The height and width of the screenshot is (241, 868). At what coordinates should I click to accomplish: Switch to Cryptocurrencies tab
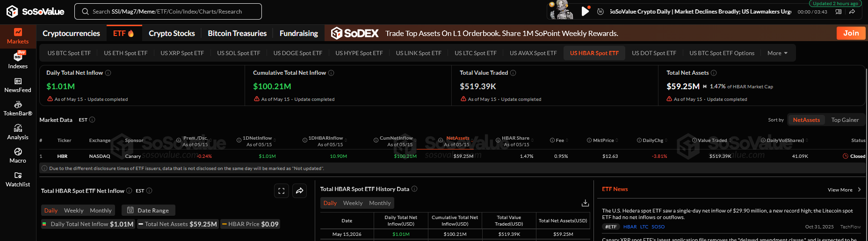(x=71, y=33)
